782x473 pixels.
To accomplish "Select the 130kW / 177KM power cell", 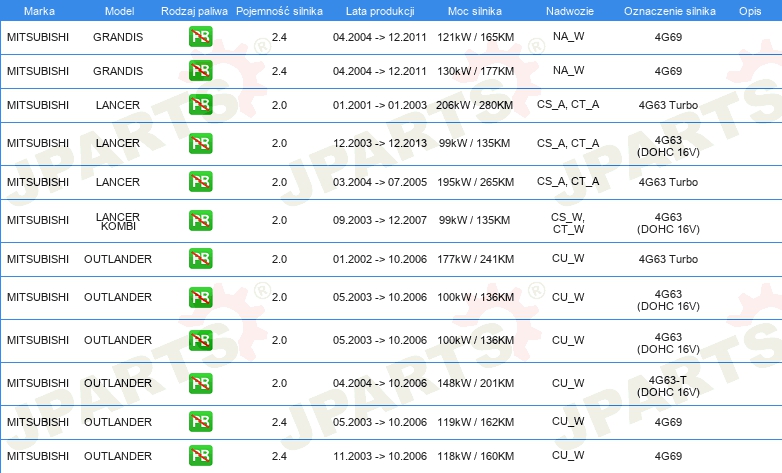I will pos(475,71).
